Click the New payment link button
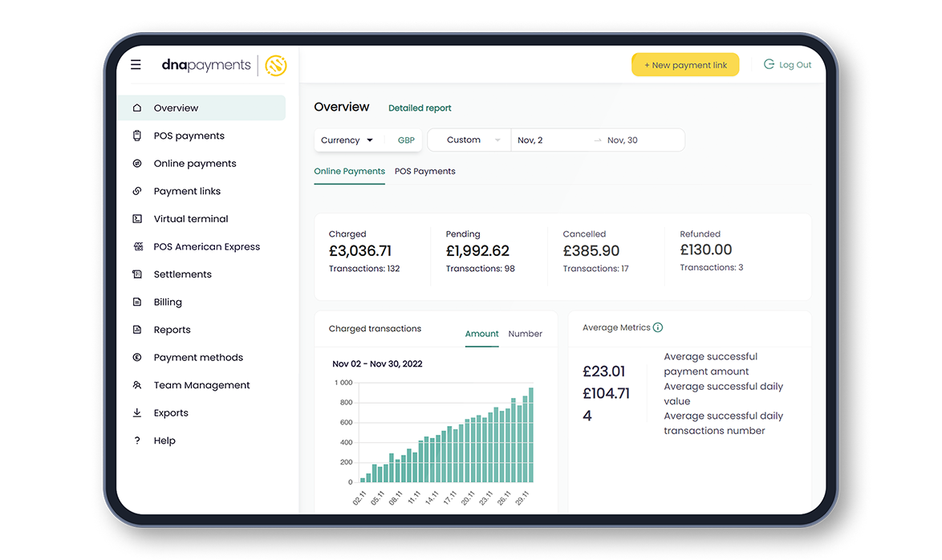942x560 pixels. [x=685, y=64]
